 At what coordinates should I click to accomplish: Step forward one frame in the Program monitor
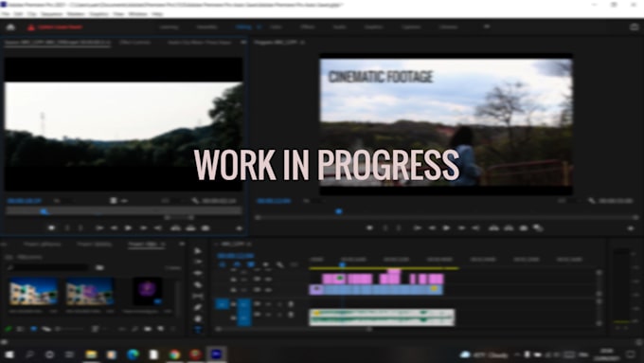pyautogui.click(x=461, y=228)
